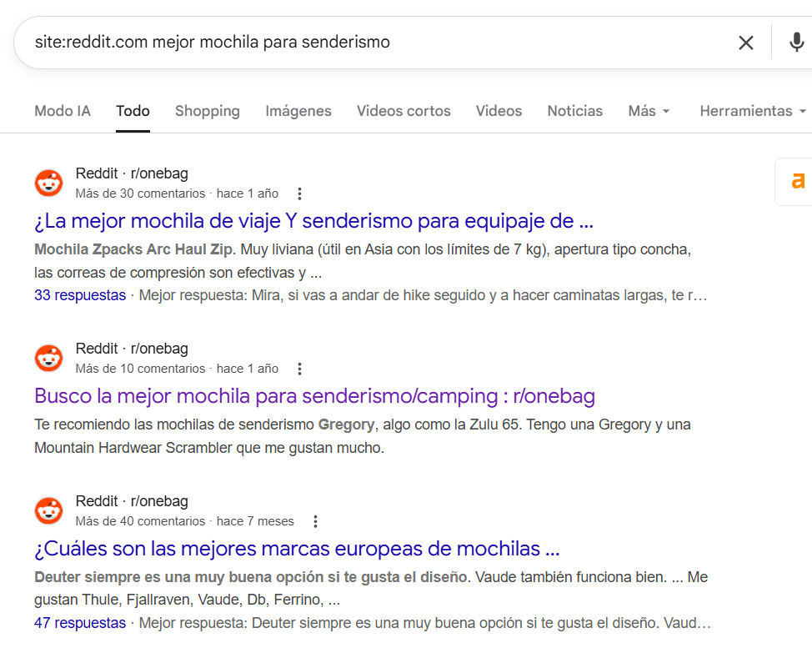Open 'Busco la mejor mochila para senderismo/camping' link
The width and height of the screenshot is (812, 648).
[314, 396]
